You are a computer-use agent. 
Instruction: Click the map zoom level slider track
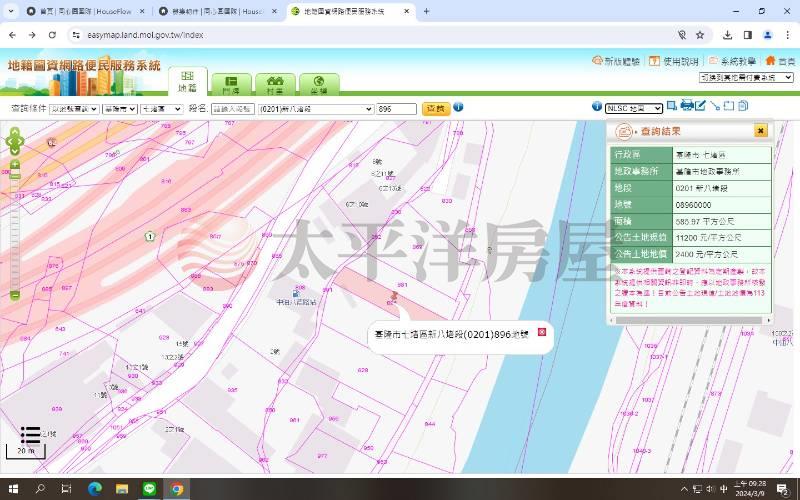[15, 230]
